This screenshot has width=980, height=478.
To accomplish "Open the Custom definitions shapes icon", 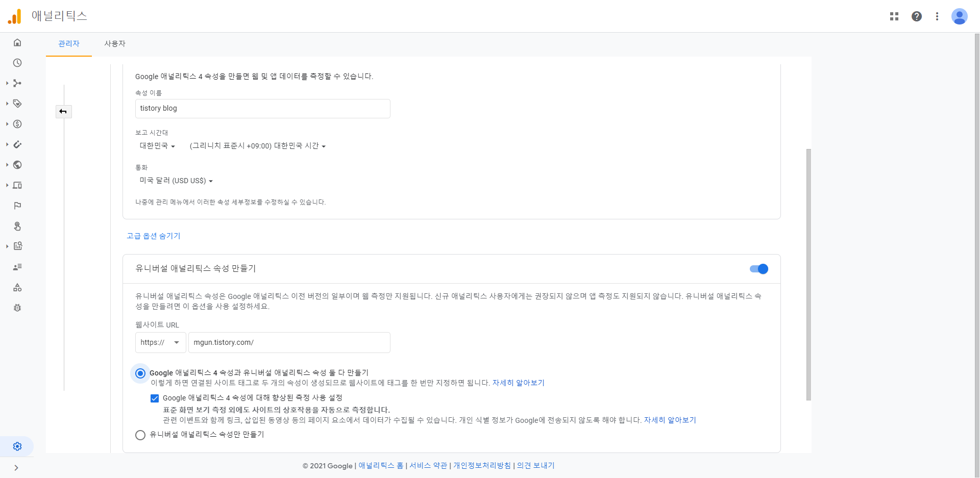I will pos(17,287).
